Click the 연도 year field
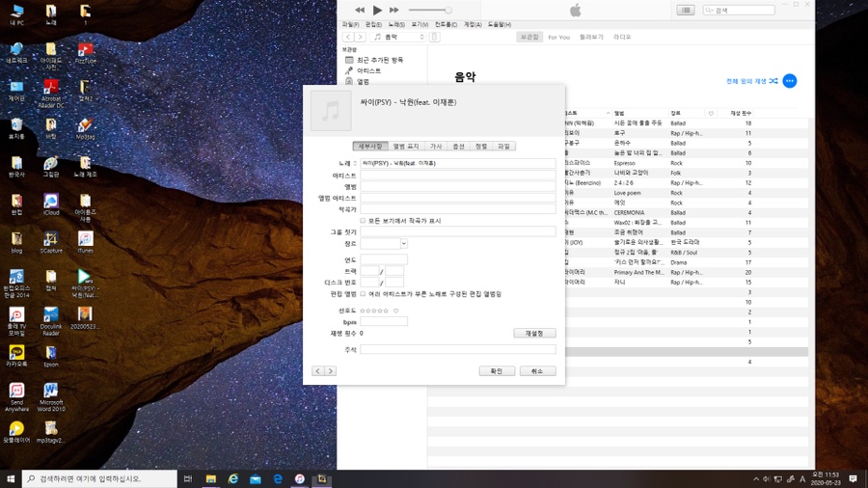The width and height of the screenshot is (868, 488). (384, 259)
